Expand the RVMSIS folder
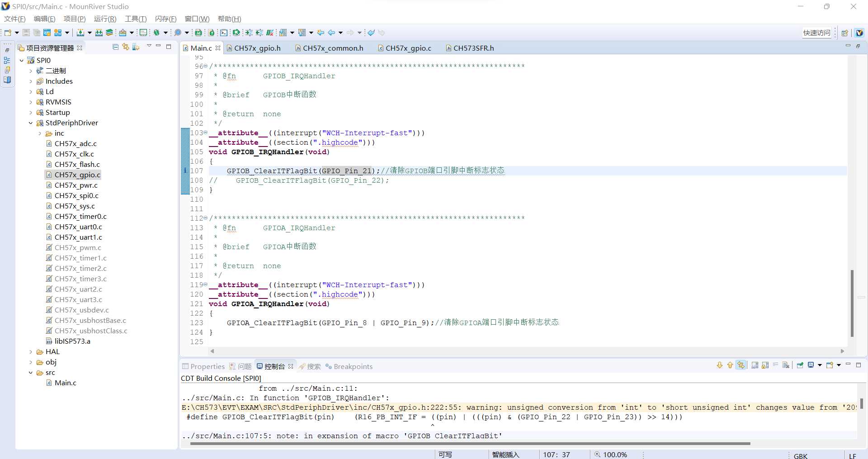This screenshot has height=459, width=868. [x=30, y=102]
